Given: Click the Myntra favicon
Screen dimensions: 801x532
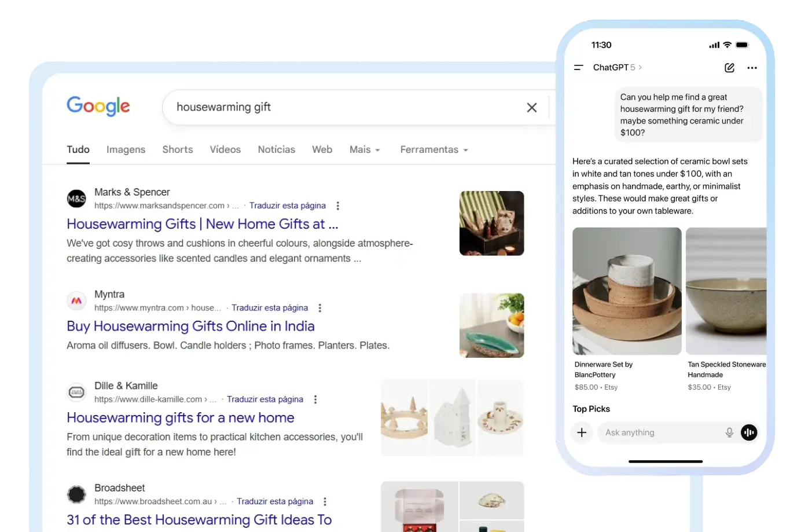Looking at the screenshot, I should pyautogui.click(x=76, y=300).
